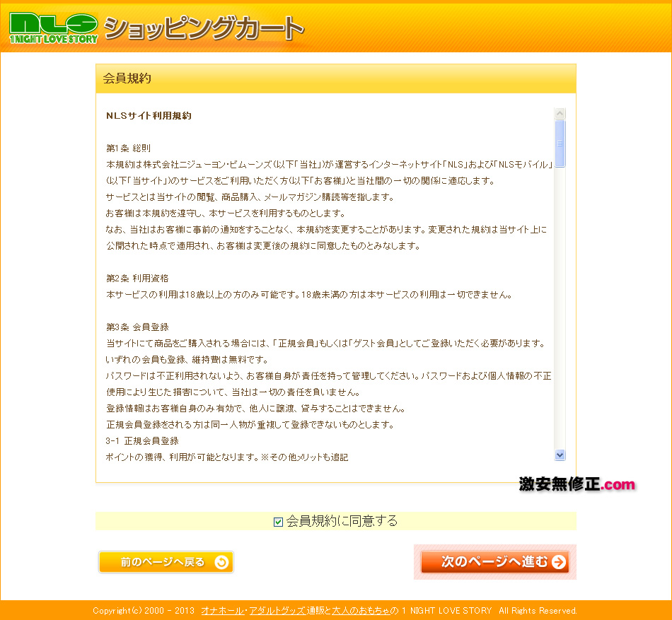672x620 pixels.
Task: Click the 第2条 利用資格 heading
Action: pyautogui.click(x=137, y=279)
